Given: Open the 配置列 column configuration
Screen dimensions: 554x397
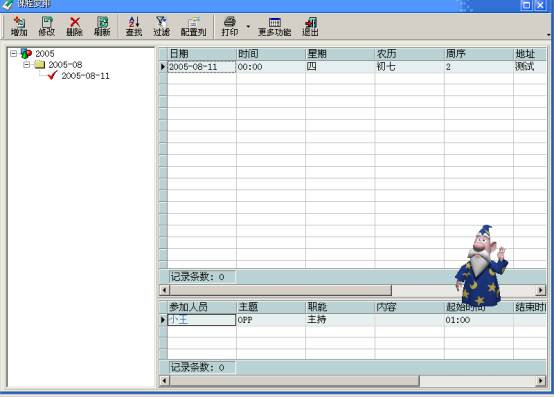Looking at the screenshot, I should tap(193, 26).
